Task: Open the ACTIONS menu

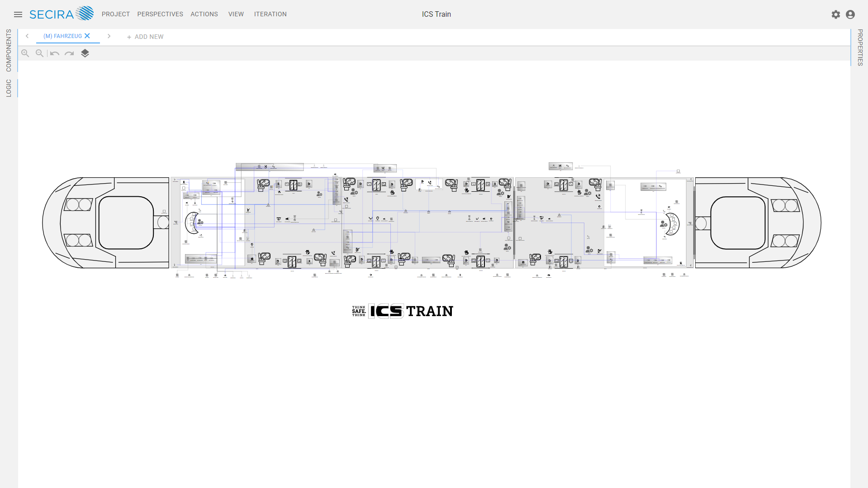Action: (x=204, y=14)
